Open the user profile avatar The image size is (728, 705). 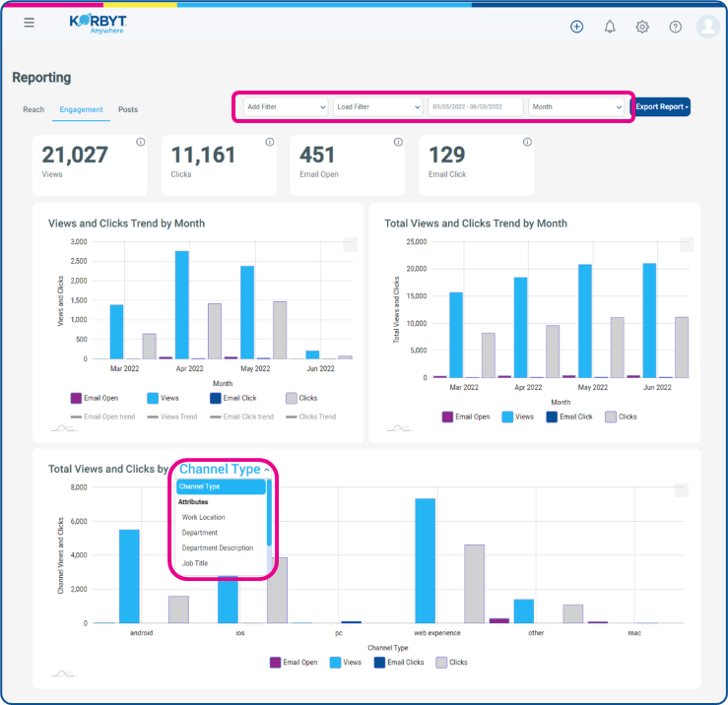click(x=708, y=27)
